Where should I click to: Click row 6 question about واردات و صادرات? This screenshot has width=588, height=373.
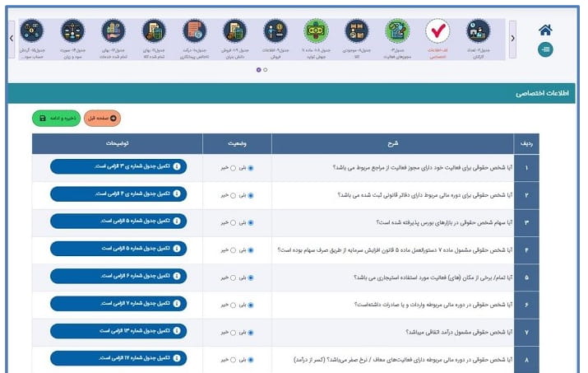[x=433, y=305]
